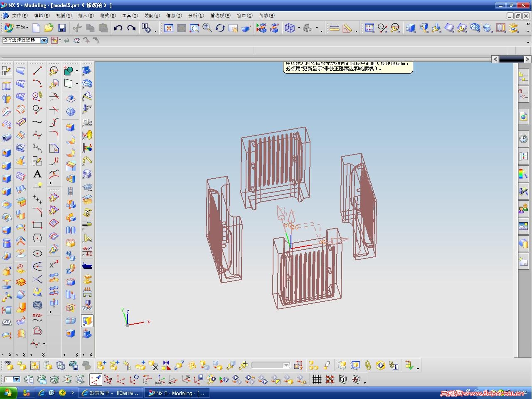Switch to the 发表帖子 browser taskbar window
This screenshot has width=532, height=399.
tap(111, 393)
